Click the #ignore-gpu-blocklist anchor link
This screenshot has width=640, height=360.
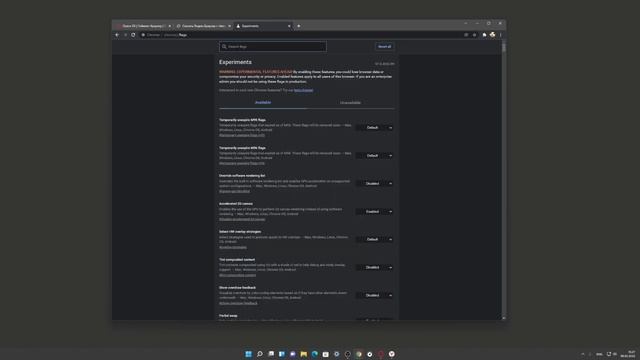tap(234, 191)
